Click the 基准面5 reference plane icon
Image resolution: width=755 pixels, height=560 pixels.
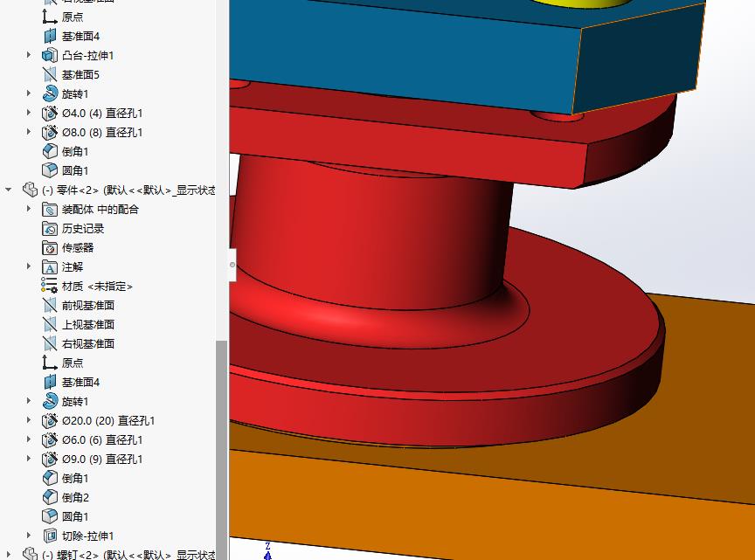(50, 74)
